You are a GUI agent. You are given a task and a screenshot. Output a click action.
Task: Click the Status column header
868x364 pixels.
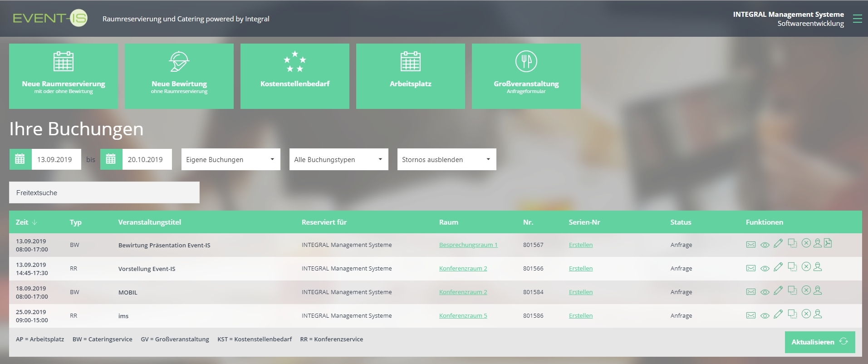click(681, 222)
